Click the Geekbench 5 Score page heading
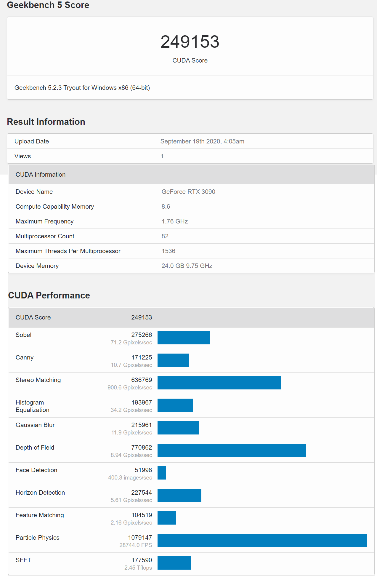The width and height of the screenshot is (382, 588). point(48,5)
